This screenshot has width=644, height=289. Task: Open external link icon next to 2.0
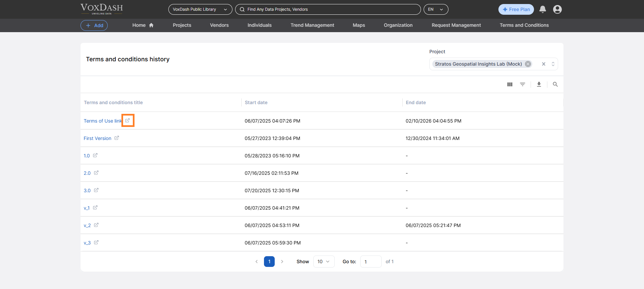point(96,173)
